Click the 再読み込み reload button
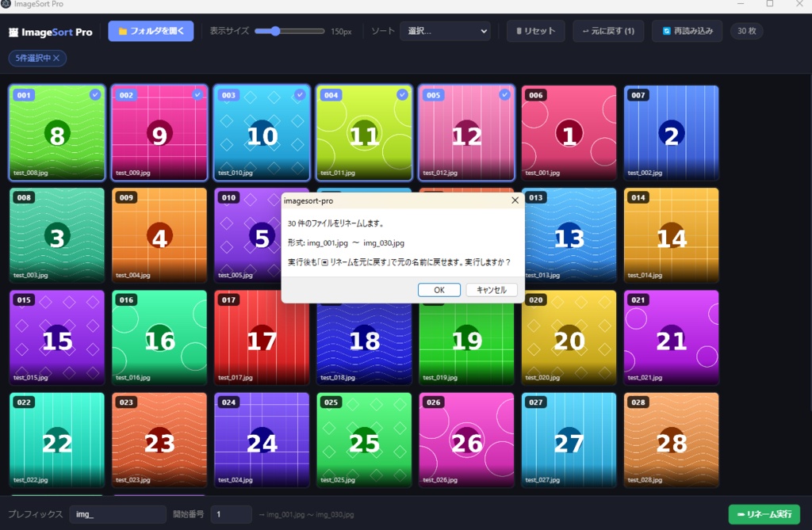 [688, 31]
